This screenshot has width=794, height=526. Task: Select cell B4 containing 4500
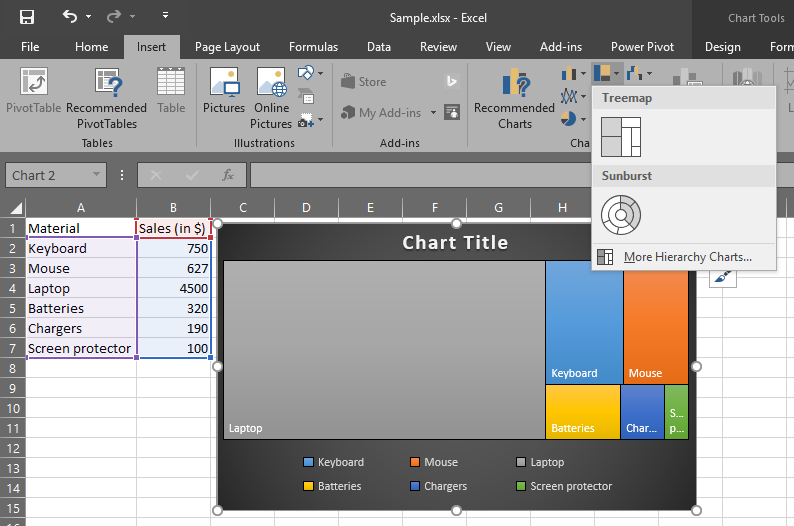(173, 289)
